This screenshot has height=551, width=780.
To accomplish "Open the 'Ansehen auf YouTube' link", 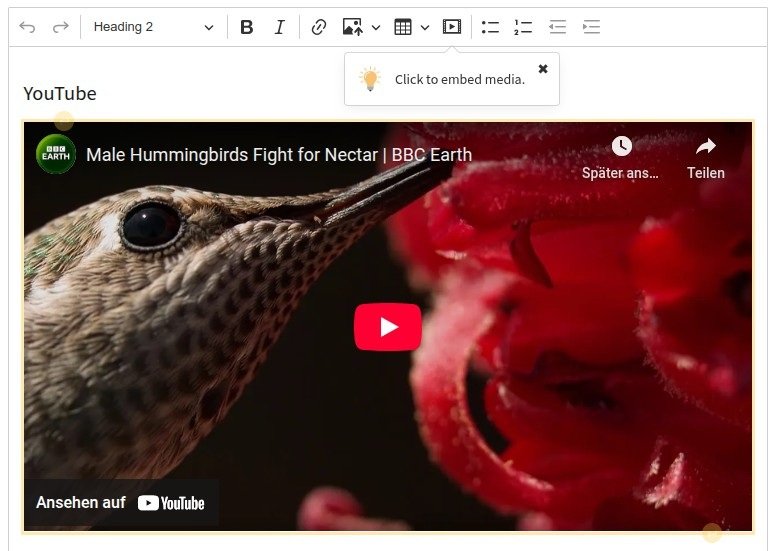I will click(121, 503).
